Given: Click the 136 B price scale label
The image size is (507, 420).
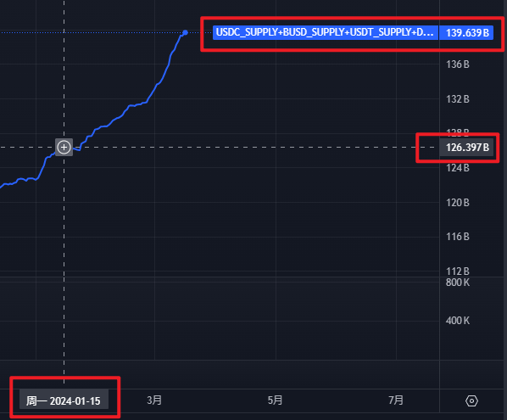Looking at the screenshot, I should (x=458, y=64).
